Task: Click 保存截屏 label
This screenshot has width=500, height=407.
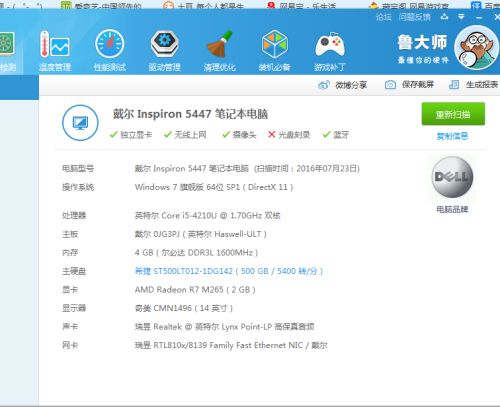Action: 418,85
